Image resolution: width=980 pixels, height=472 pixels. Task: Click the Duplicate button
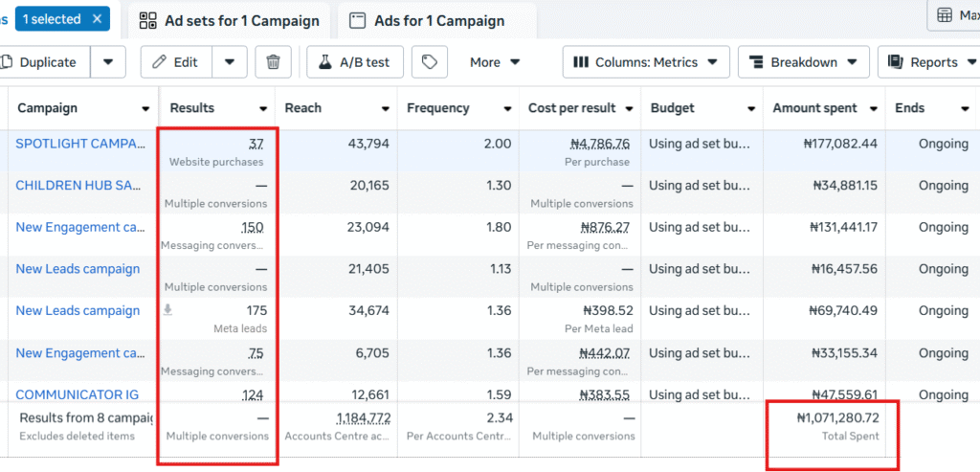[43, 62]
